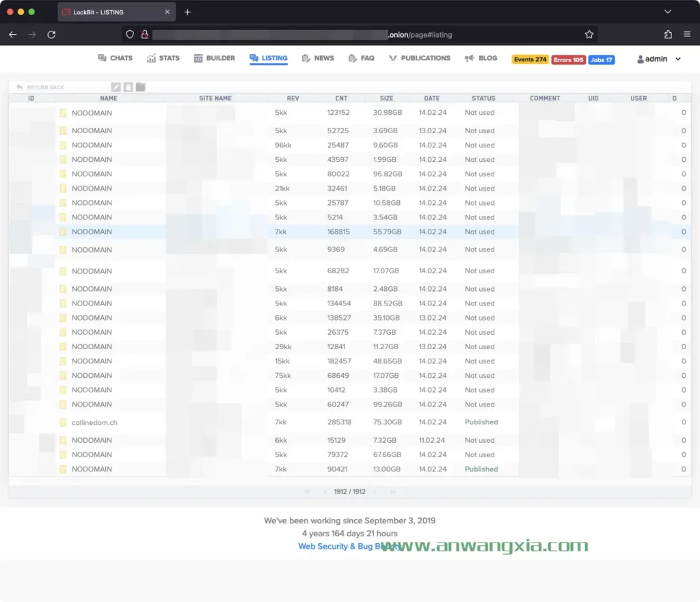Click folder icon of row with CNT 138527
700x602 pixels.
[63, 318]
